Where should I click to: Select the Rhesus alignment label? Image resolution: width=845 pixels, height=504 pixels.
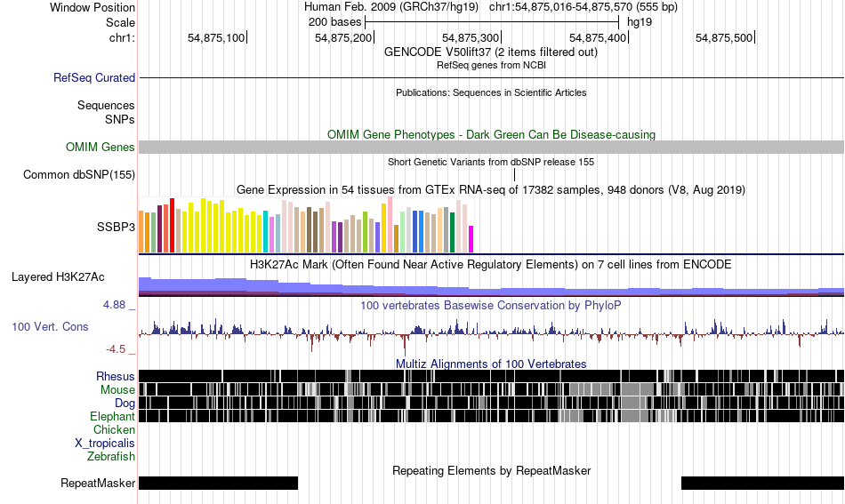[116, 376]
